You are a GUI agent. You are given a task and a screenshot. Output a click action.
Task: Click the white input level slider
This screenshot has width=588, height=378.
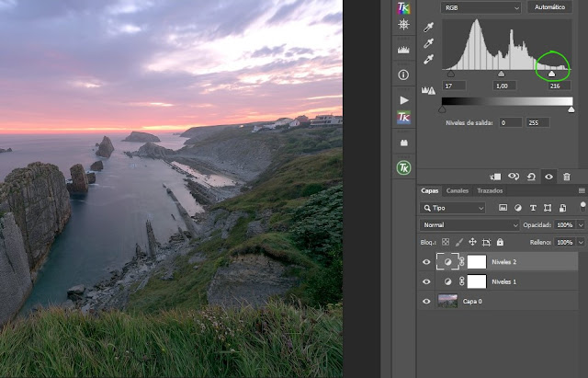[551, 74]
